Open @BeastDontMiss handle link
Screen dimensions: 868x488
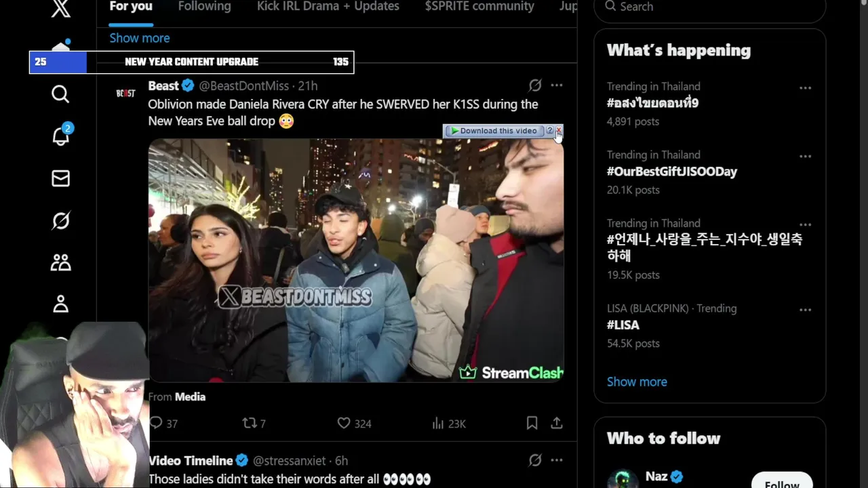(x=244, y=86)
